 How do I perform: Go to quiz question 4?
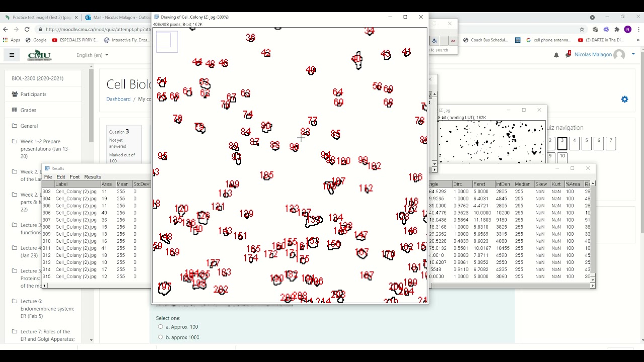click(574, 143)
